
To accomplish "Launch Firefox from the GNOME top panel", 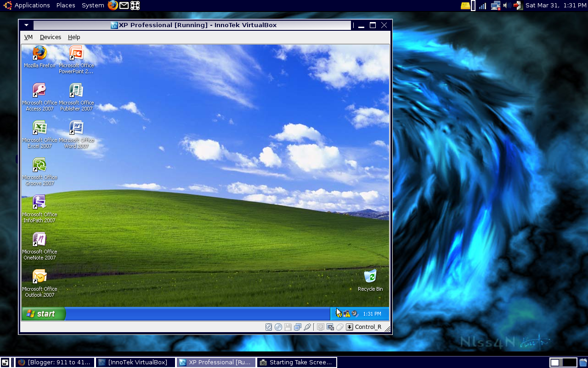I will [x=113, y=6].
